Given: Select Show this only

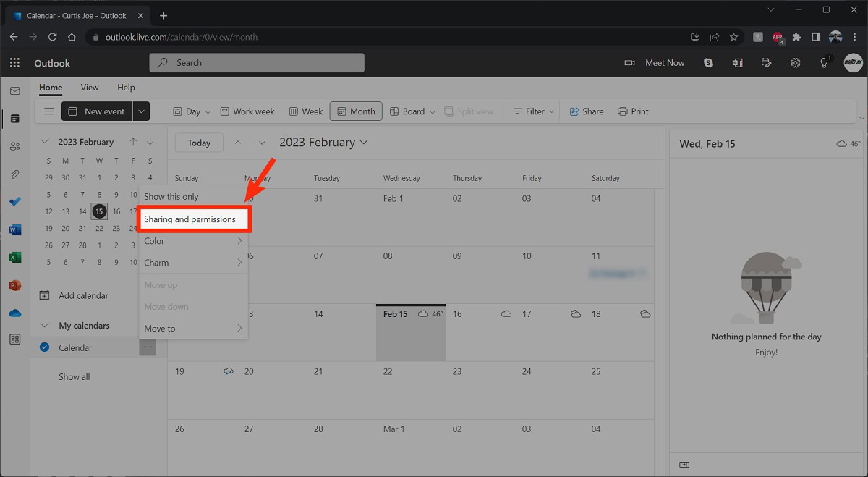Looking at the screenshot, I should (194, 196).
